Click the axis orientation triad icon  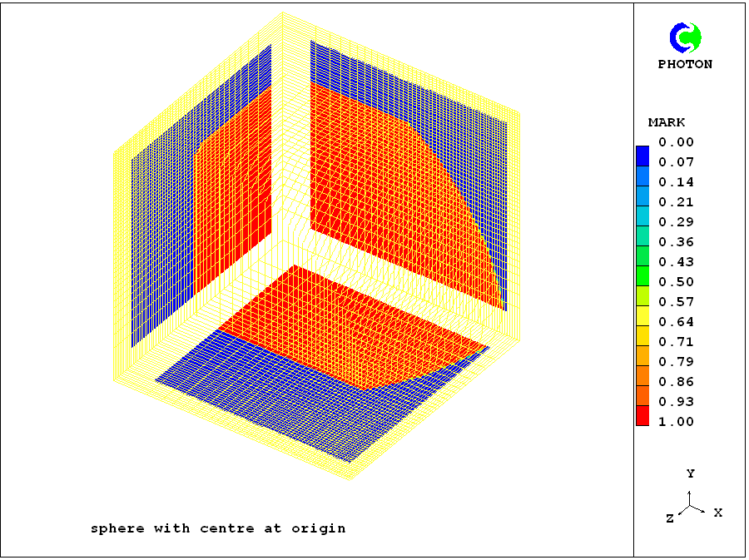click(690, 503)
